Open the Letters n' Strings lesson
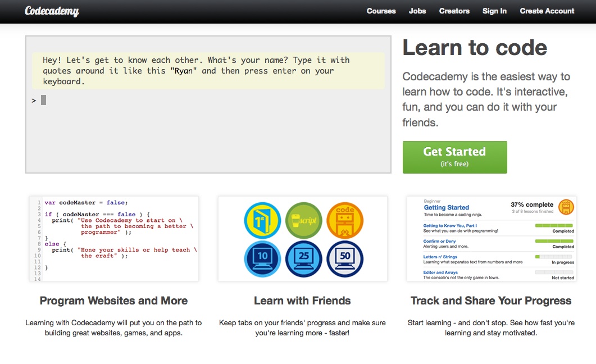This screenshot has width=596, height=364. pyautogui.click(x=440, y=257)
